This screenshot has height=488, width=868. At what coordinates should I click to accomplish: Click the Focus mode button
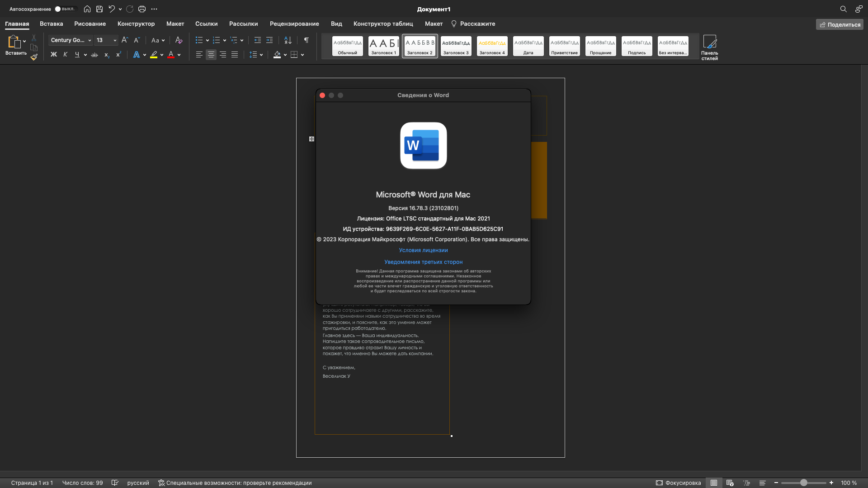click(x=678, y=483)
